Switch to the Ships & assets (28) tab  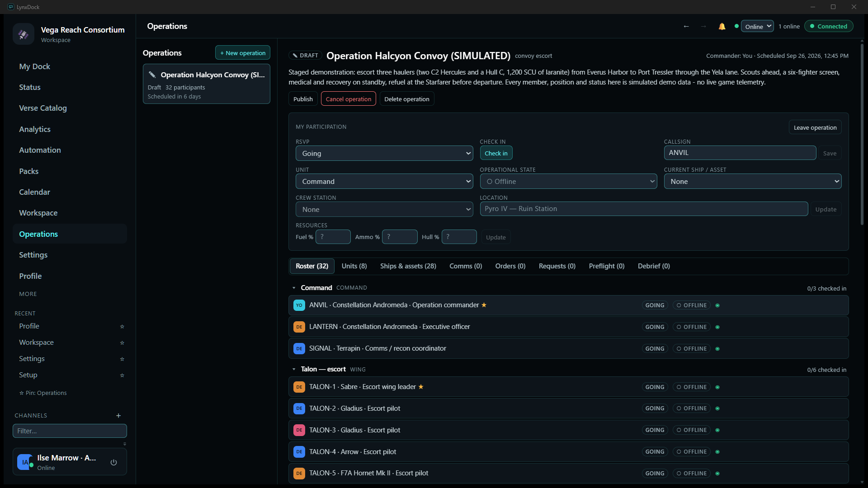(x=408, y=266)
